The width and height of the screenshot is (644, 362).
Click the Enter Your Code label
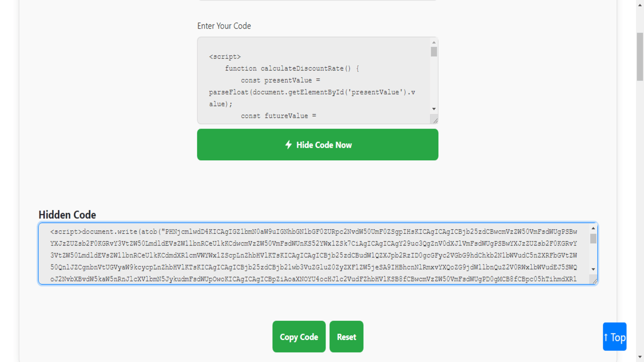224,26
